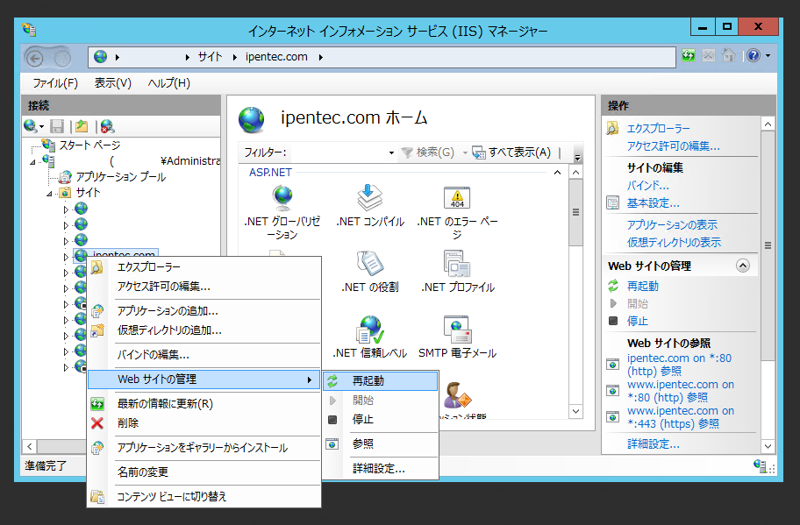
Task: Click 再起動 in the submenu
Action: coord(381,381)
